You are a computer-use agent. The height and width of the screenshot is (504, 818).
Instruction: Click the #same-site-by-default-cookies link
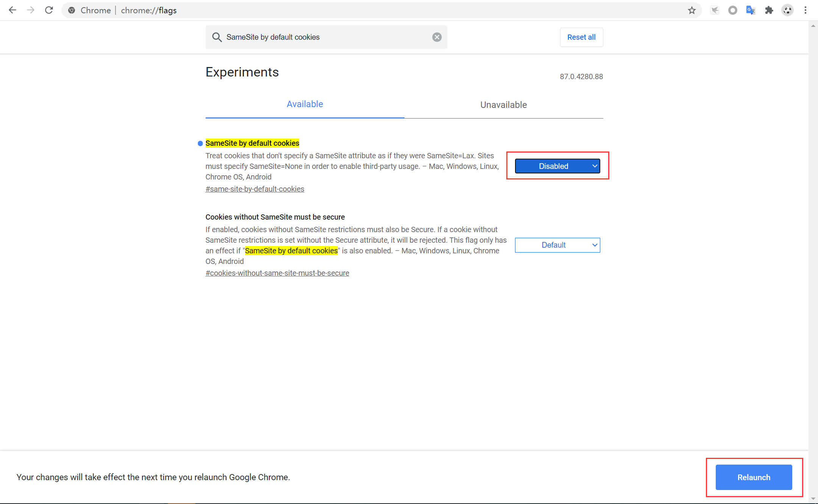click(255, 189)
